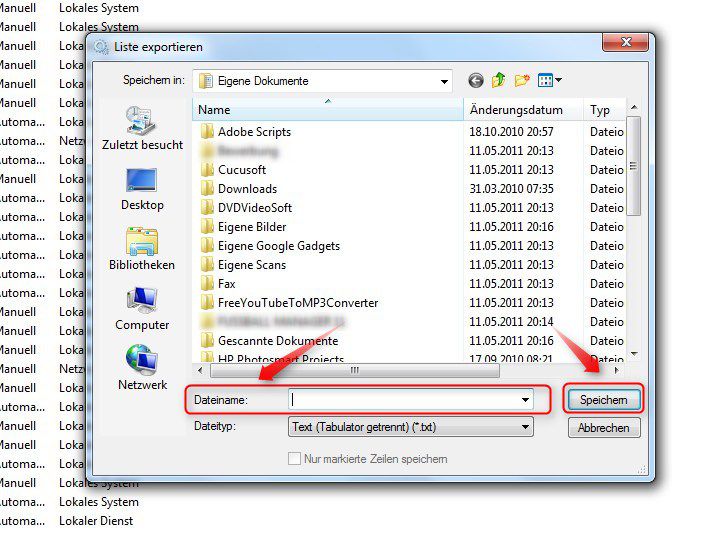Image resolution: width=725 pixels, height=535 pixels.
Task: Click the Abbrechen button
Action: coord(604,428)
